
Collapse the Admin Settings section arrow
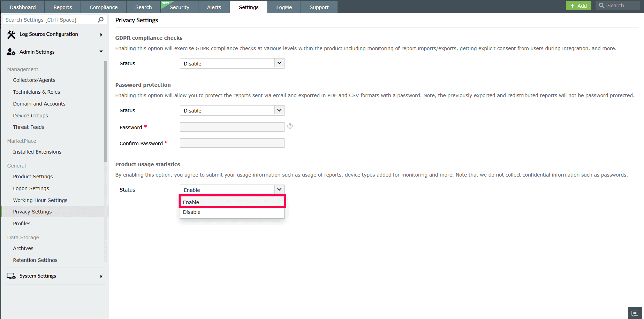(x=101, y=52)
